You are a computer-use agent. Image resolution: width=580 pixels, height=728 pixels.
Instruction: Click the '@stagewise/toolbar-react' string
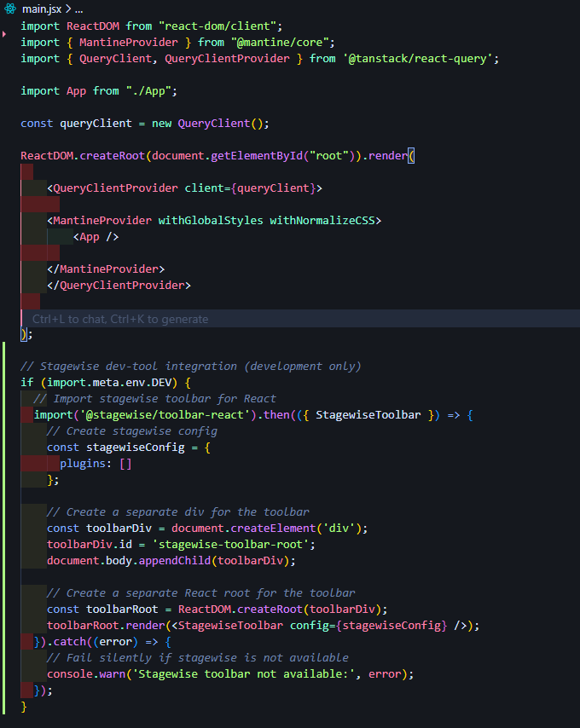(165, 415)
